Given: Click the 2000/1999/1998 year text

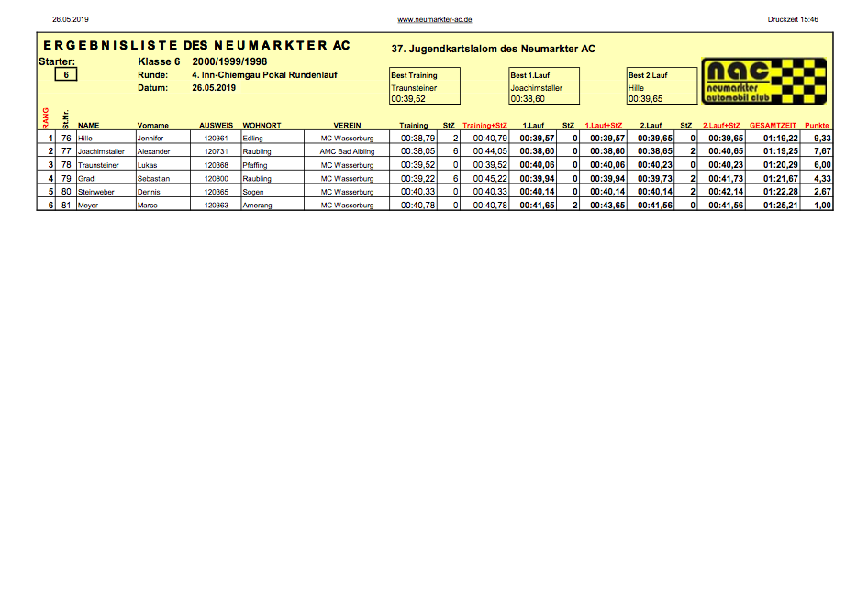Looking at the screenshot, I should [229, 62].
